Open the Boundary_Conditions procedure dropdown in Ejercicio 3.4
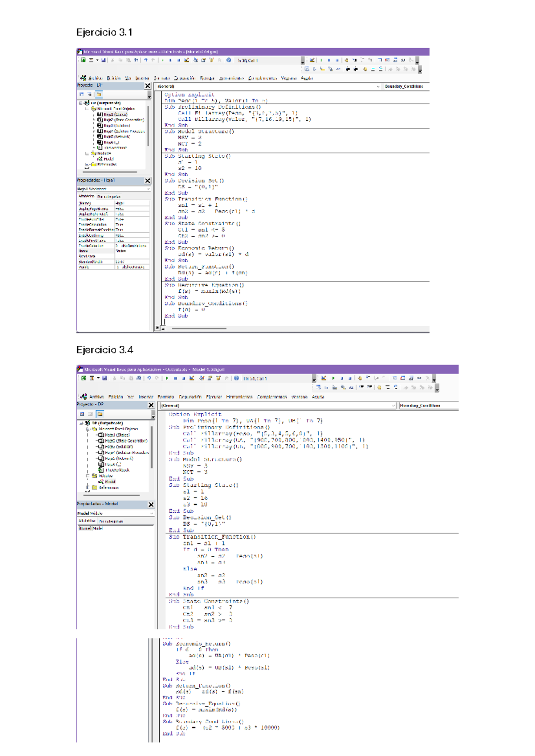 [x=428, y=406]
